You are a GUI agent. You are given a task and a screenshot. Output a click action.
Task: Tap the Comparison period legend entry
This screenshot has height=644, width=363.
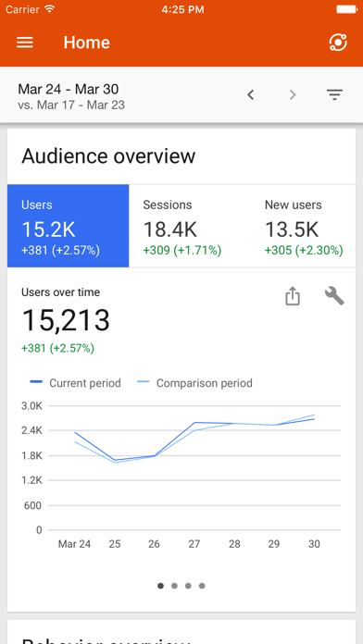tap(194, 383)
